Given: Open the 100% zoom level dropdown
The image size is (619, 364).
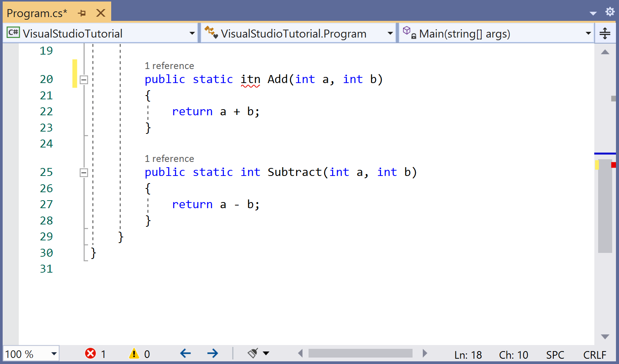Looking at the screenshot, I should [x=53, y=354].
